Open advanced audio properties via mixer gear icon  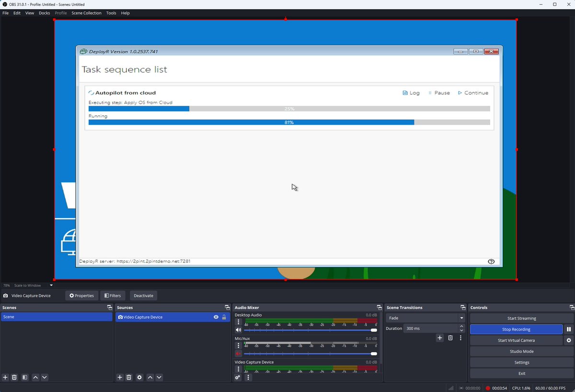(238, 377)
